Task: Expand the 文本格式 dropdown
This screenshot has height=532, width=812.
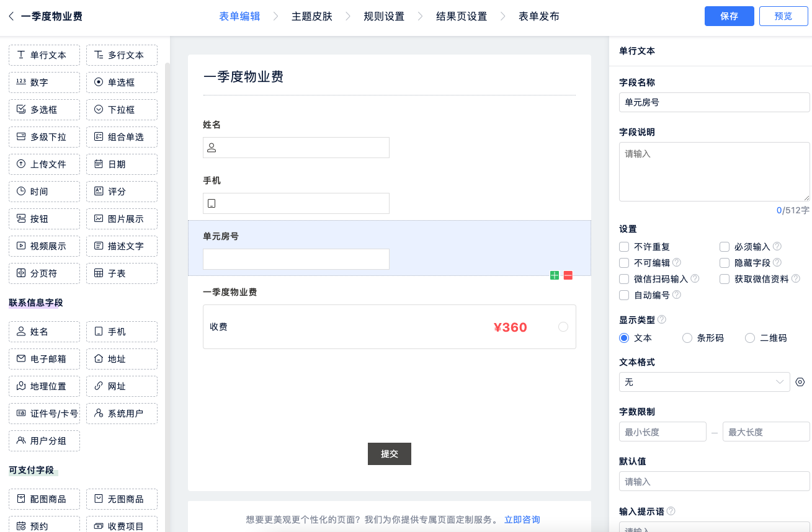Action: pyautogui.click(x=704, y=382)
